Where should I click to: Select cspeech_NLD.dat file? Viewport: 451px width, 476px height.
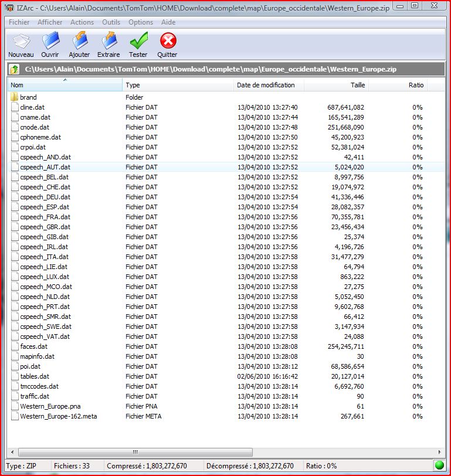pyautogui.click(x=45, y=297)
